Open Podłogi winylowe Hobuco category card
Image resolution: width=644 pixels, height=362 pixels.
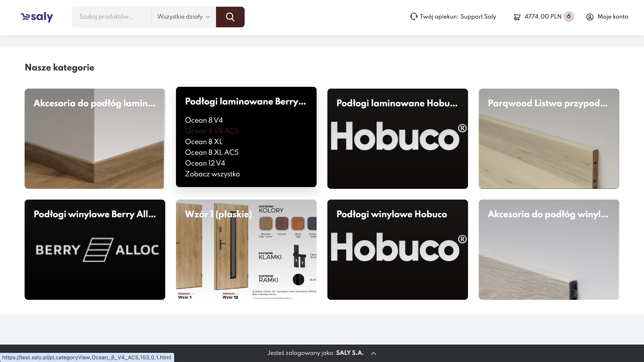click(398, 250)
